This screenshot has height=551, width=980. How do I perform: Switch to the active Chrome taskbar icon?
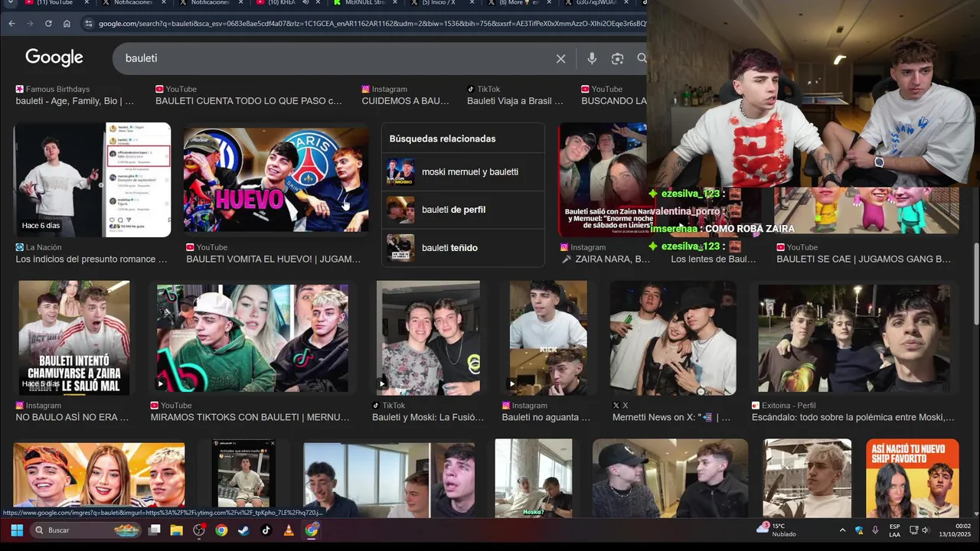(x=312, y=530)
